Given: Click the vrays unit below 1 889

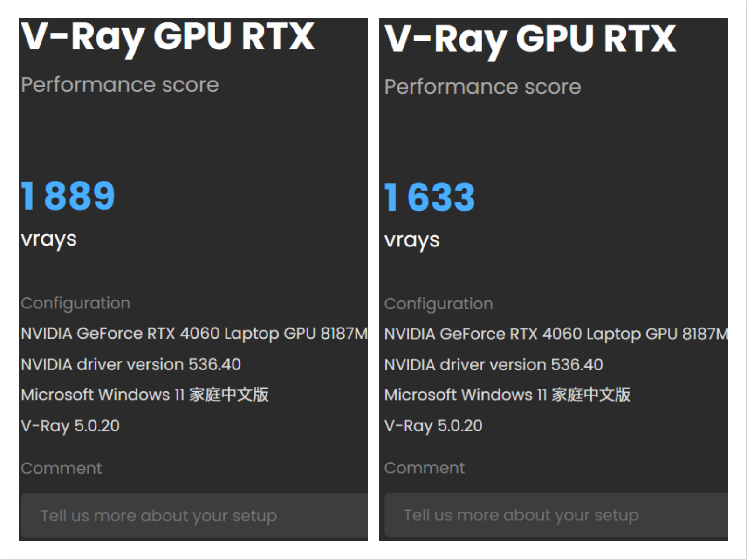Looking at the screenshot, I should tap(49, 239).
